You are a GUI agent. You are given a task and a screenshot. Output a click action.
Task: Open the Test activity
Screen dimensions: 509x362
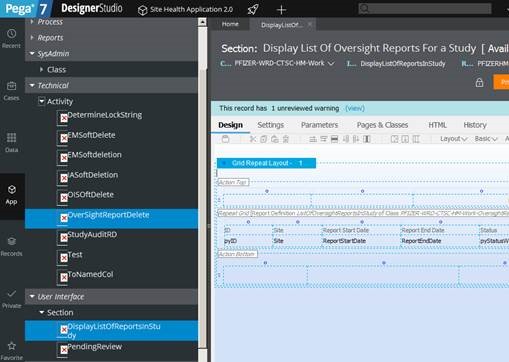pos(75,255)
